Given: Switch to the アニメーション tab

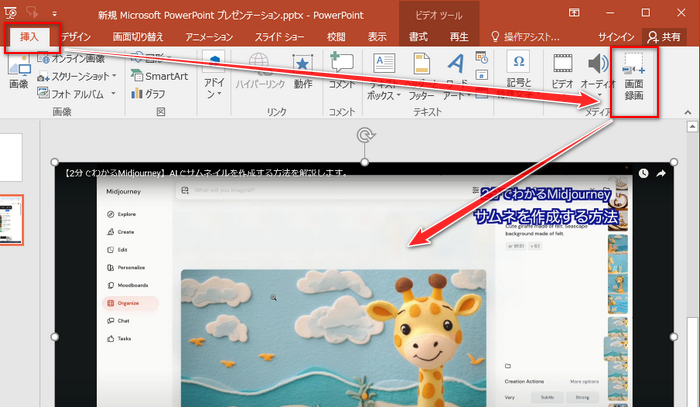Looking at the screenshot, I should tap(207, 36).
